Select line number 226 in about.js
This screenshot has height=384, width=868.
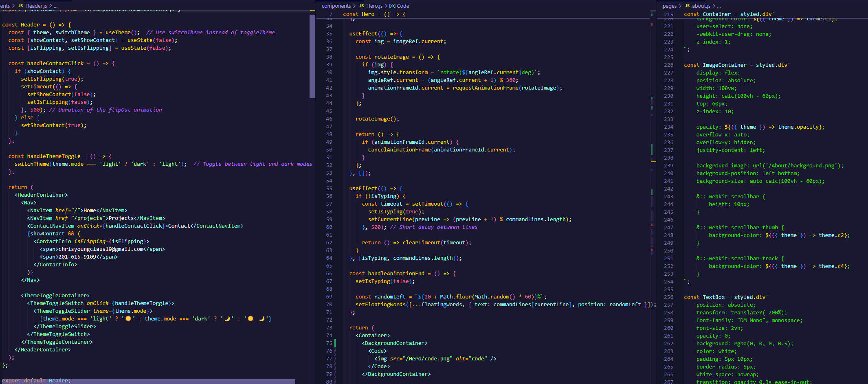click(x=668, y=65)
